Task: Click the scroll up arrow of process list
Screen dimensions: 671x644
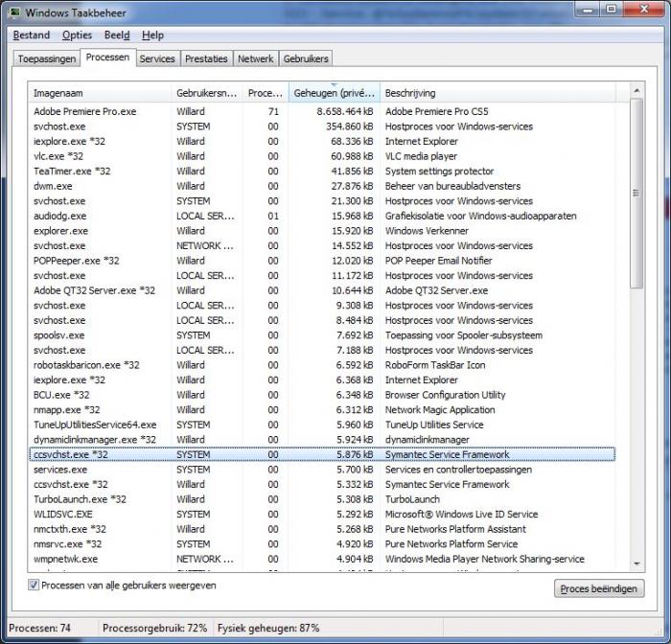Action: (636, 91)
